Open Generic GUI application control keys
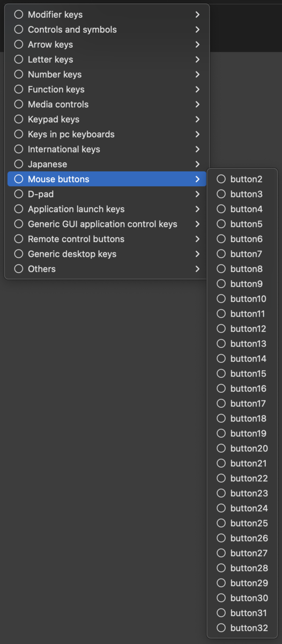This screenshot has width=282, height=644. pyautogui.click(x=107, y=224)
